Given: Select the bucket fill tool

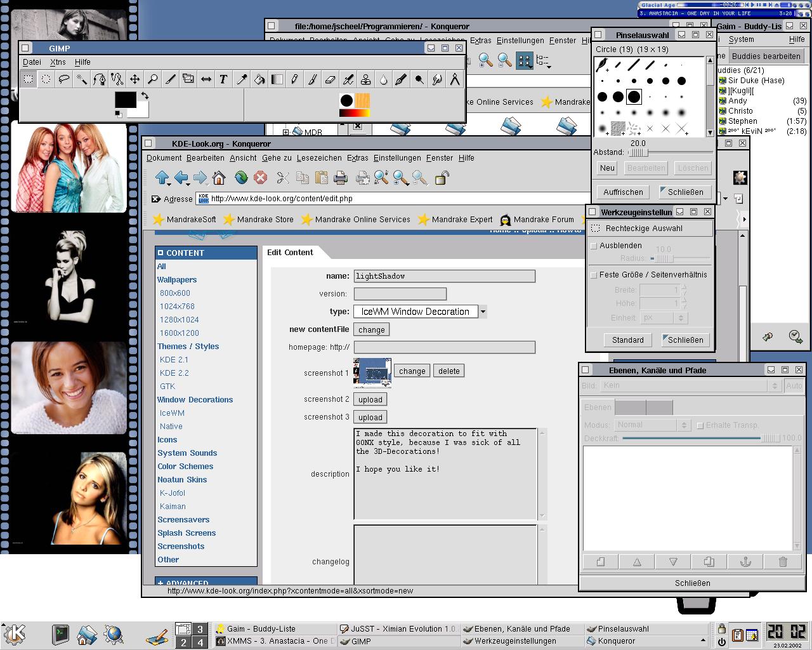Looking at the screenshot, I should (x=259, y=79).
